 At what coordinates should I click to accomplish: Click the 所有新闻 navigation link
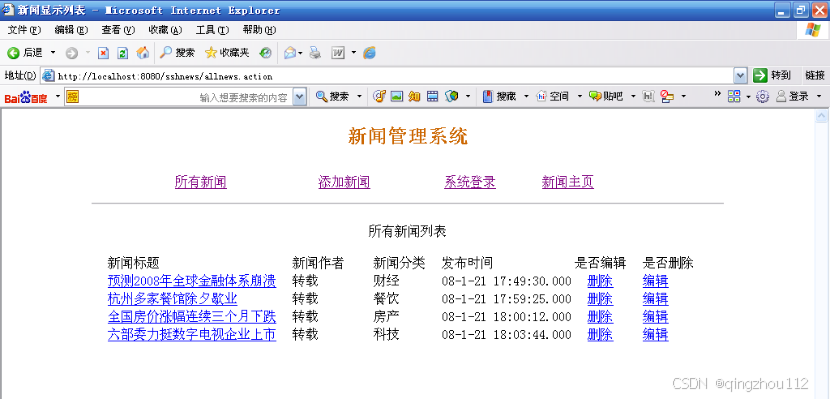click(201, 182)
